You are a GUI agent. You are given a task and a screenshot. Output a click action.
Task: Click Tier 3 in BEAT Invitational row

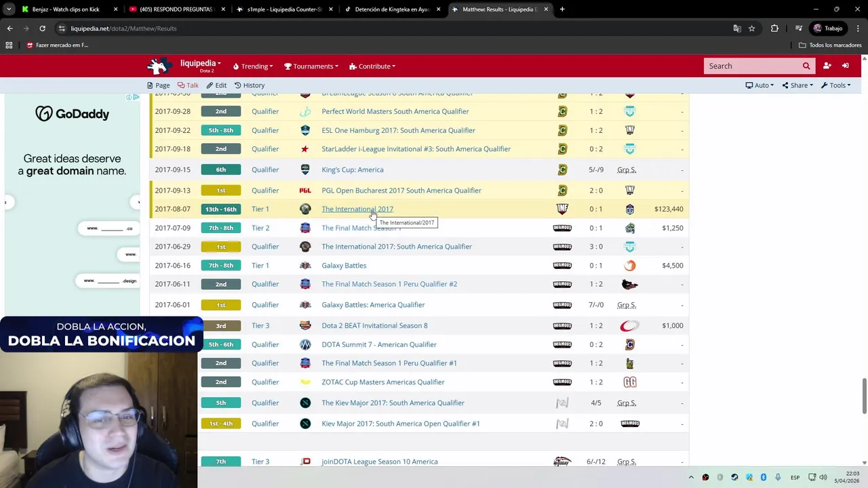tap(260, 325)
